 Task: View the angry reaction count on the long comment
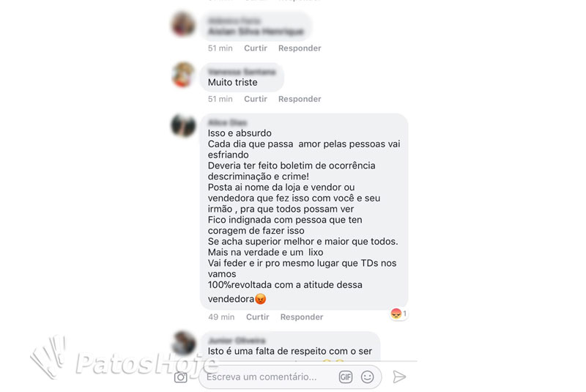click(x=398, y=314)
